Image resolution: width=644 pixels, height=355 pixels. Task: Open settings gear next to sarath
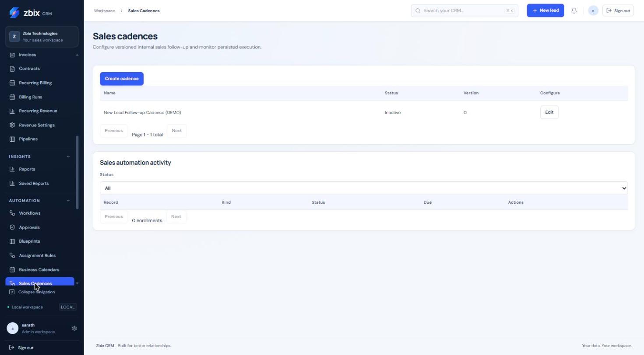tap(74, 328)
